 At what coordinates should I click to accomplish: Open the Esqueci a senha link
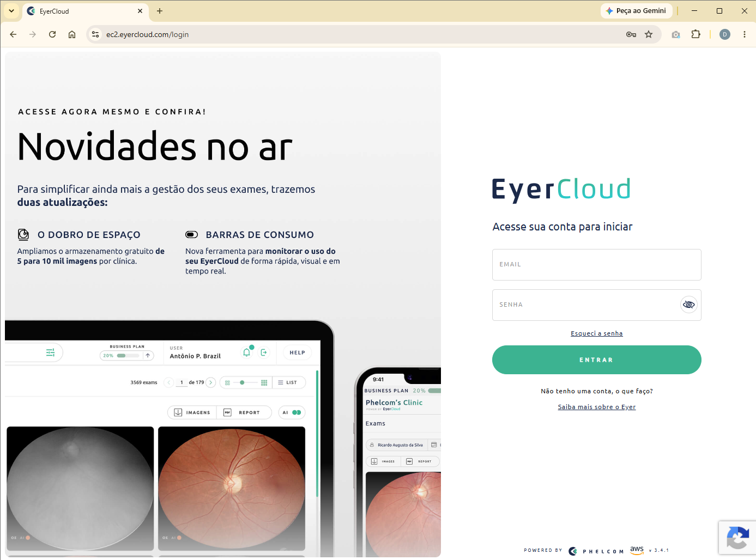coord(596,333)
